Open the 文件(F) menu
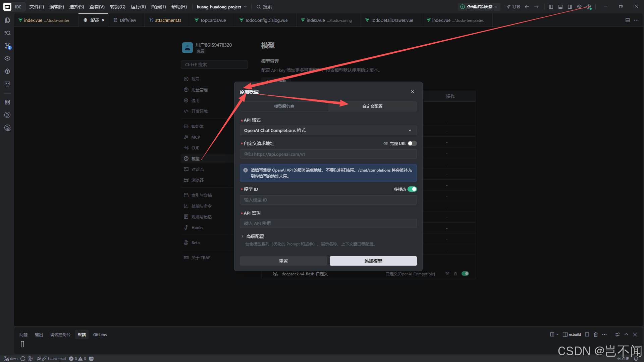Viewport: 644px width, 362px height. (37, 7)
